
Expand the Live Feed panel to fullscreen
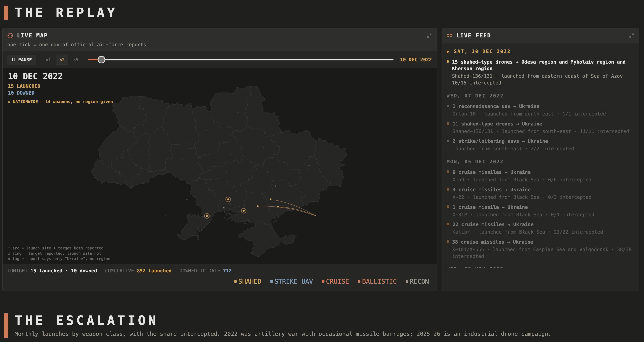631,36
